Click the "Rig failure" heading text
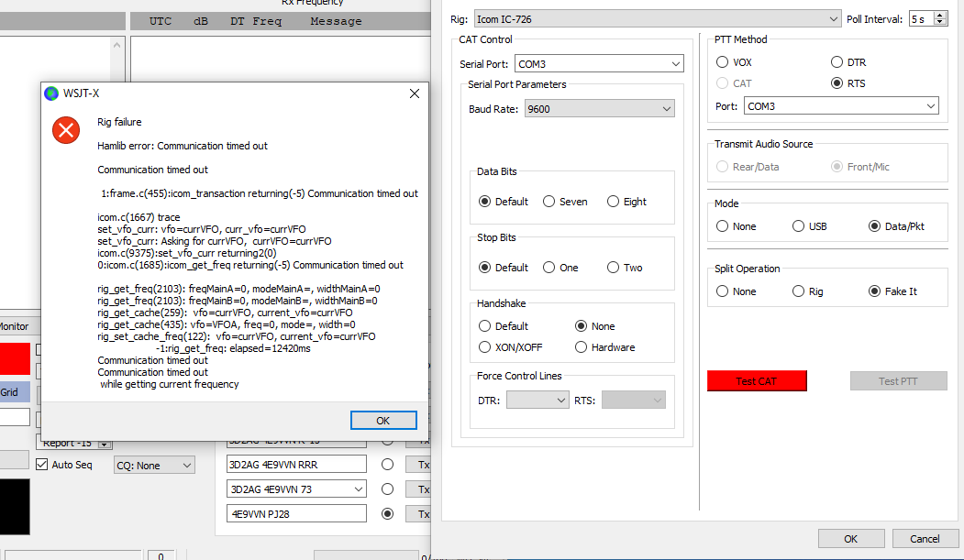964x560 pixels. pos(119,122)
